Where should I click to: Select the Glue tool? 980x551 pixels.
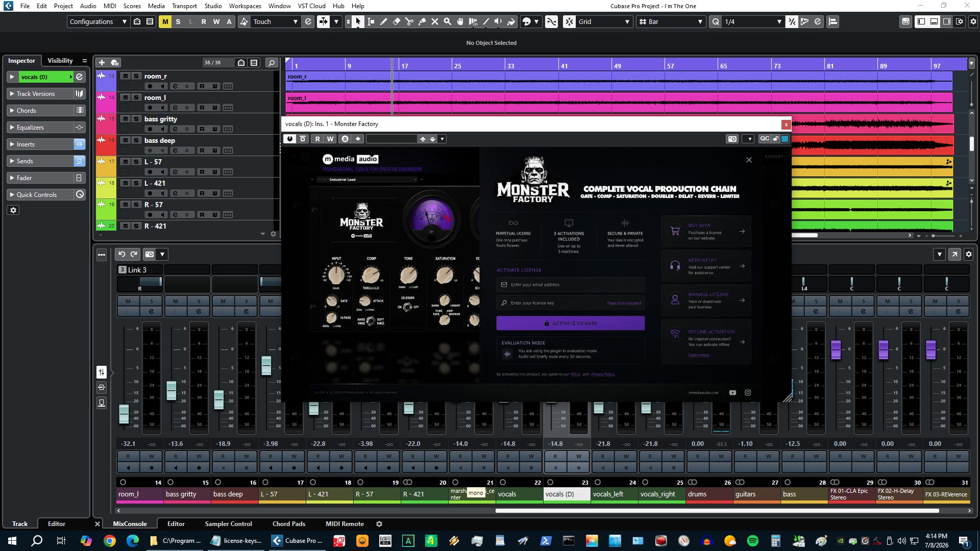pyautogui.click(x=422, y=21)
